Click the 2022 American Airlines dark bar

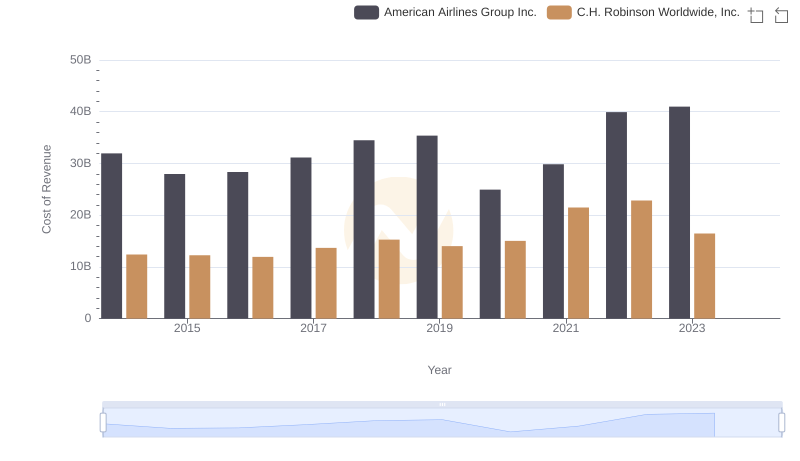coord(616,215)
